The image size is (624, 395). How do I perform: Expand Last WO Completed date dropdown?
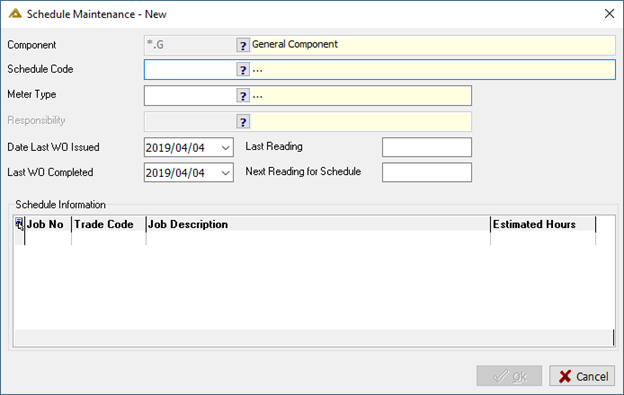pos(225,173)
